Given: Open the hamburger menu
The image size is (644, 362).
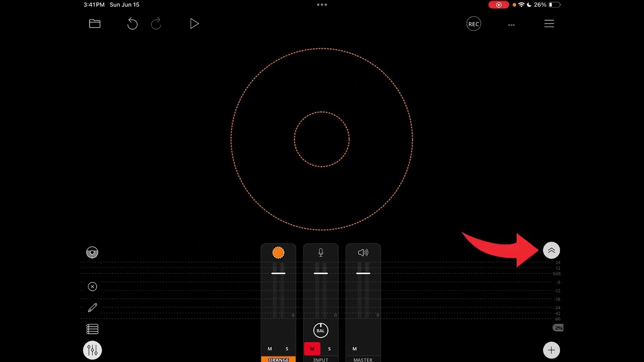Looking at the screenshot, I should (x=549, y=24).
